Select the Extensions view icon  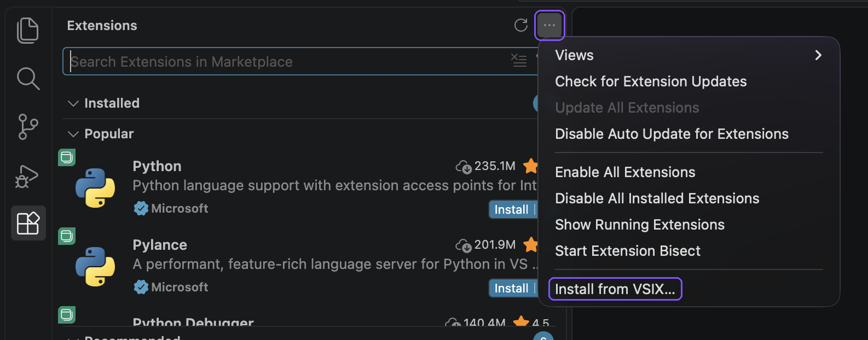click(x=28, y=223)
